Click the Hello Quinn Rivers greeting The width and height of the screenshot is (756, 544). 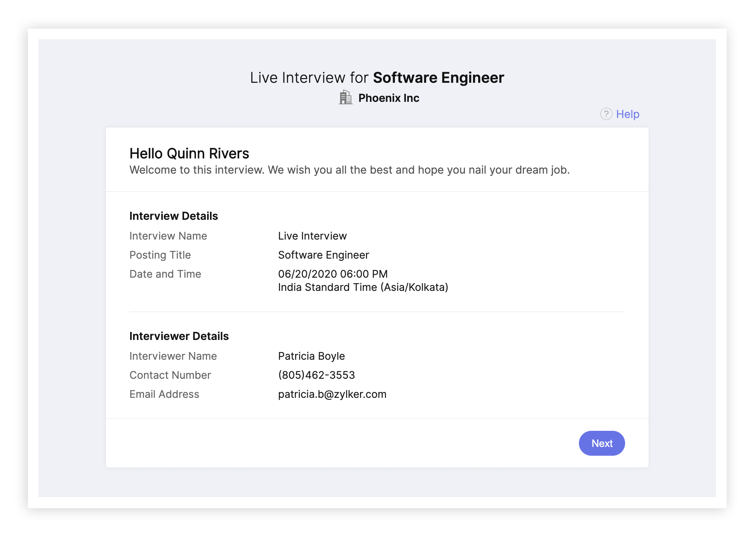click(189, 153)
